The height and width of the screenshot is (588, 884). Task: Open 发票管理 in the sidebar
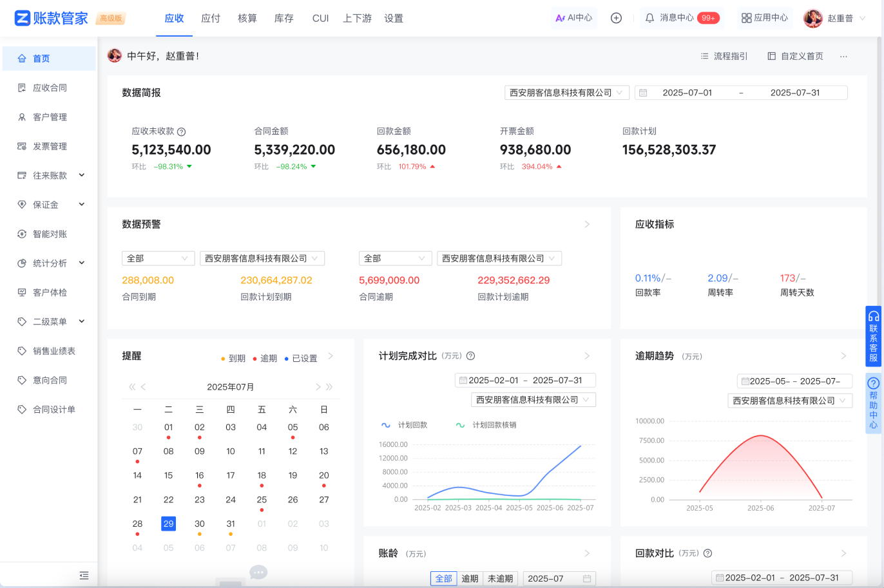(50, 146)
